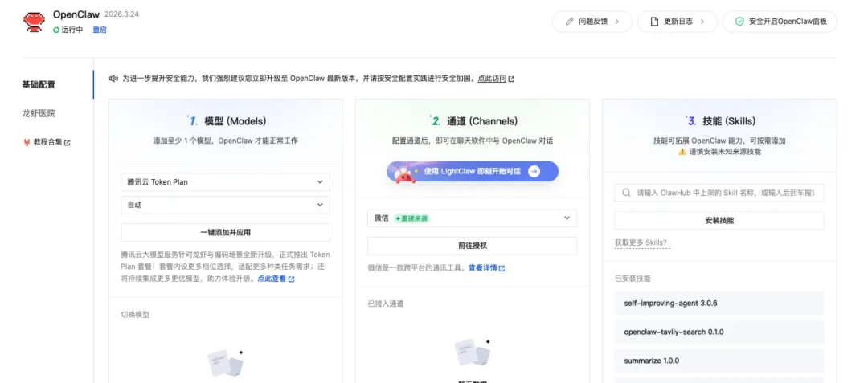868x383 pixels.
Task: Focus the ClawHub Skill name search field
Action: (x=719, y=194)
